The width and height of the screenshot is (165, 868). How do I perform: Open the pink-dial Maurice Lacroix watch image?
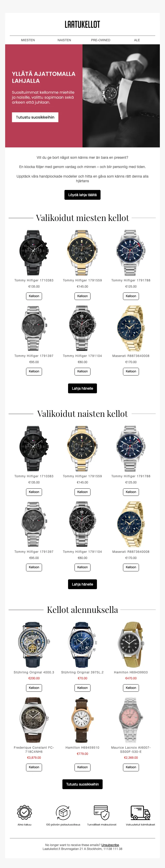(x=131, y=720)
